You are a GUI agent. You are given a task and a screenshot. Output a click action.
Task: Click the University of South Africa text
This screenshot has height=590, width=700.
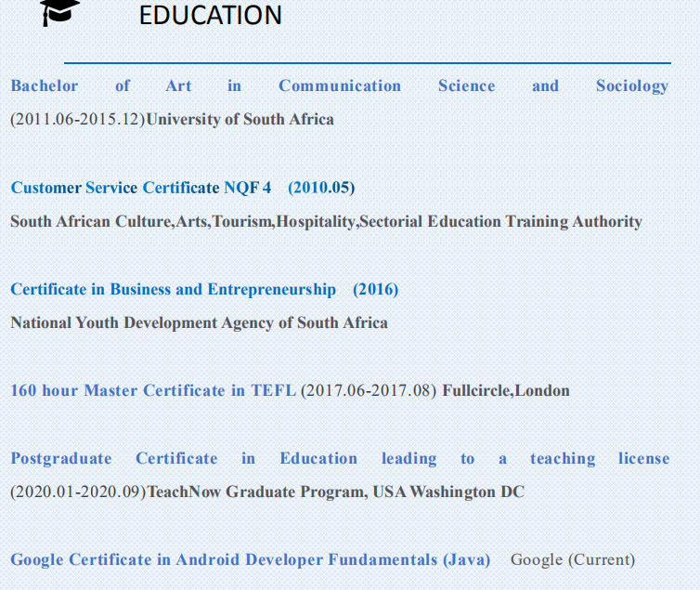coord(240,119)
